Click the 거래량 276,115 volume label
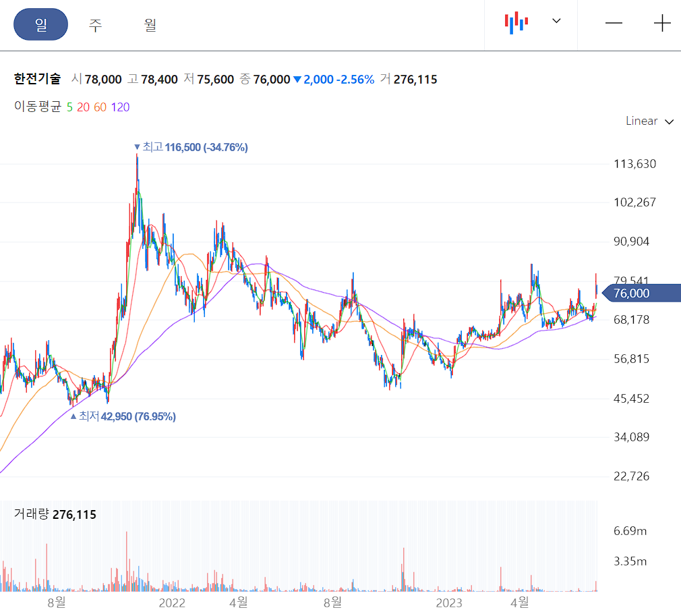The image size is (681, 616). 55,514
